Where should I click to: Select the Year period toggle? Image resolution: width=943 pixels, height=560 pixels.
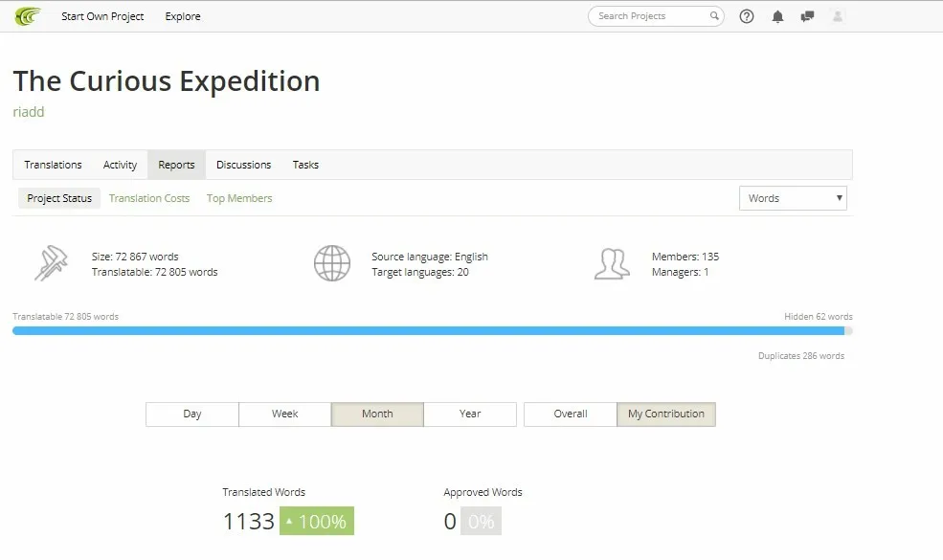click(x=470, y=414)
